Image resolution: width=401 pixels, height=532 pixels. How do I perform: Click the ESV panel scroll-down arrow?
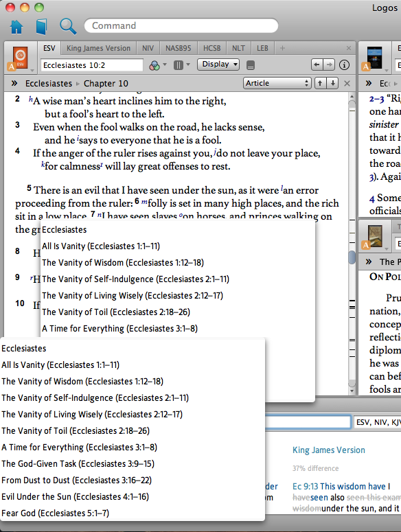[352, 391]
